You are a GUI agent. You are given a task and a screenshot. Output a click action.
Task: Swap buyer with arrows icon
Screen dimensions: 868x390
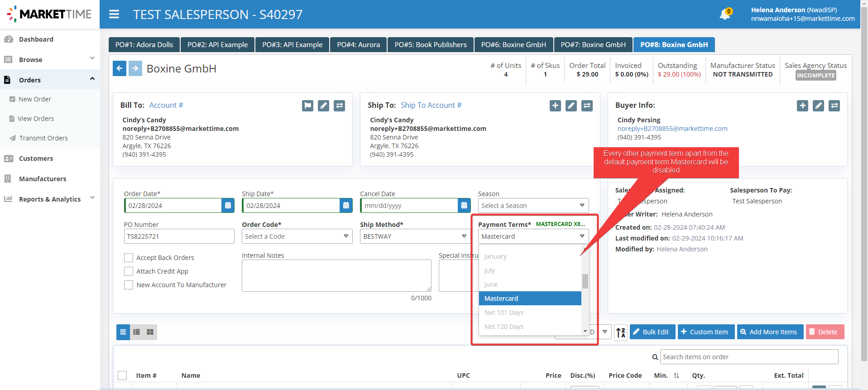click(x=834, y=106)
